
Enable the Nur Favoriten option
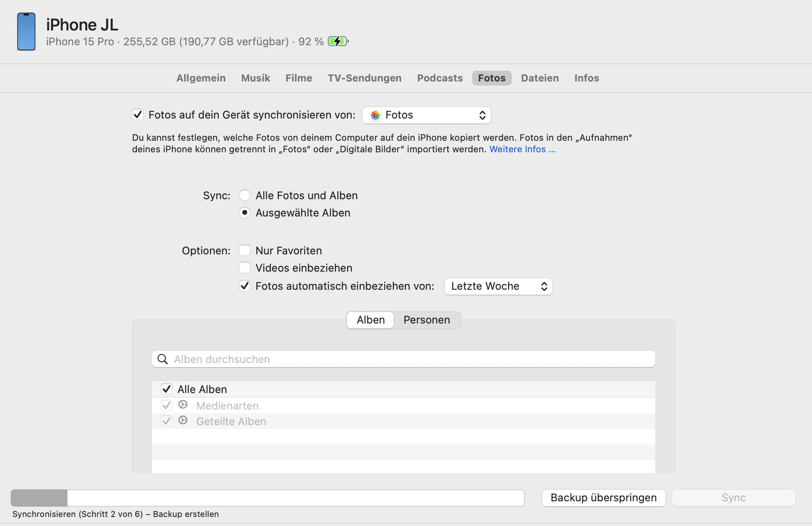245,251
